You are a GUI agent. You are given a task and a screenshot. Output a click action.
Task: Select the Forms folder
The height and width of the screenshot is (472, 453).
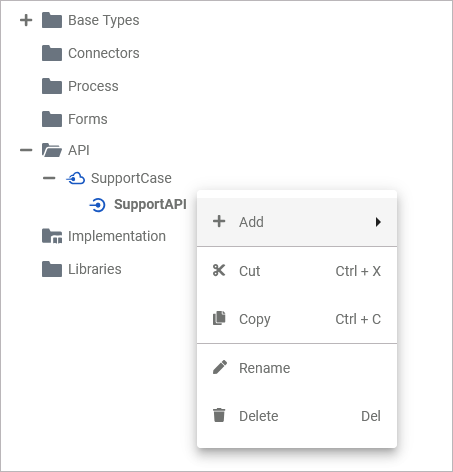(75, 119)
